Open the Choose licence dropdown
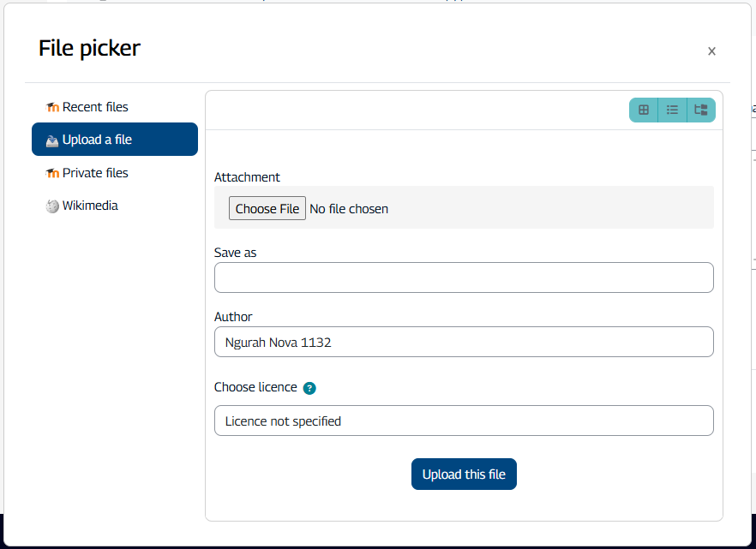 [464, 421]
